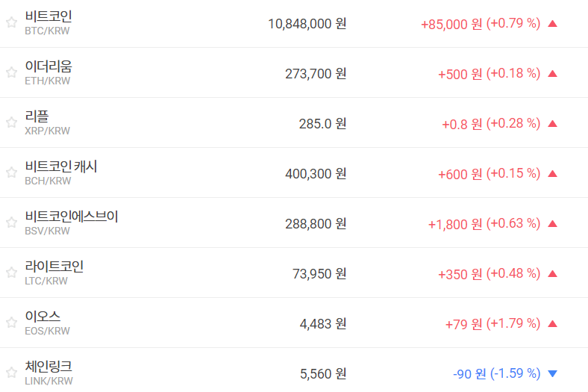Click the Chainlink change -90 원 value
The width and height of the screenshot is (588, 392).
point(469,373)
